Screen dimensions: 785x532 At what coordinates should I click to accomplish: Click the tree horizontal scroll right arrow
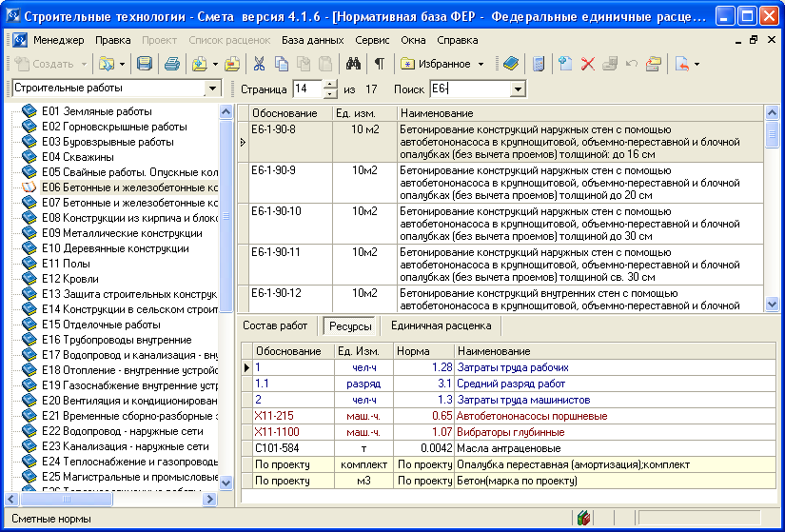click(210, 499)
